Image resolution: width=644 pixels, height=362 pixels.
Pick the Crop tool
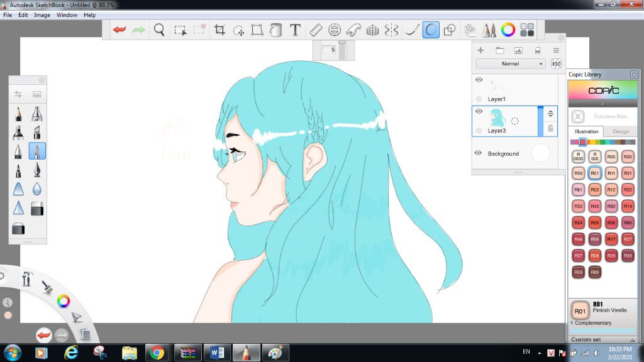pos(219,30)
